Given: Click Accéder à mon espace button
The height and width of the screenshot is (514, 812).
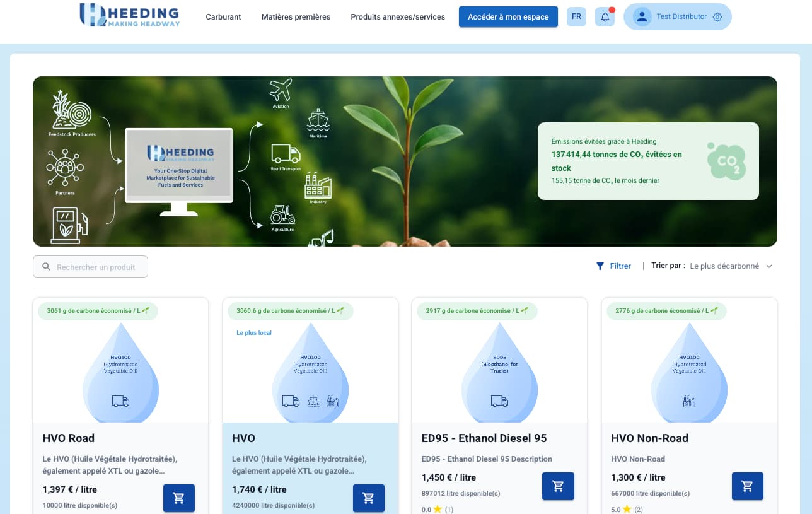Looking at the screenshot, I should coord(508,17).
